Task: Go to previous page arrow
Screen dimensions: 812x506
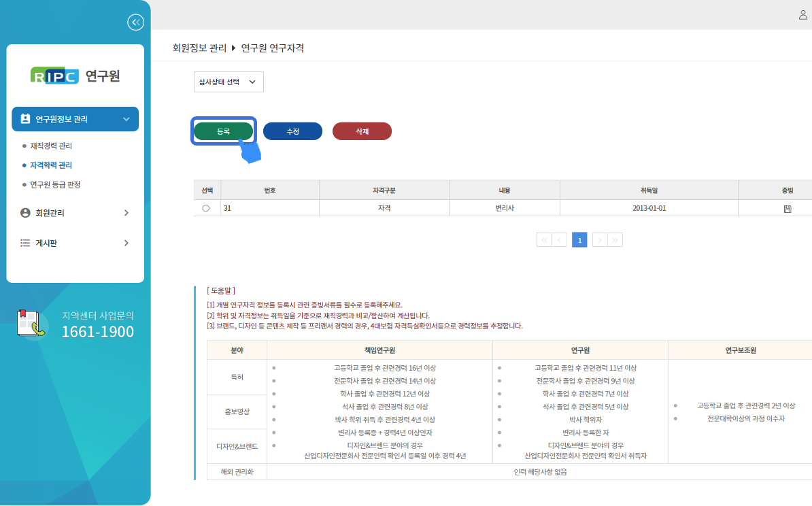Action: [560, 240]
